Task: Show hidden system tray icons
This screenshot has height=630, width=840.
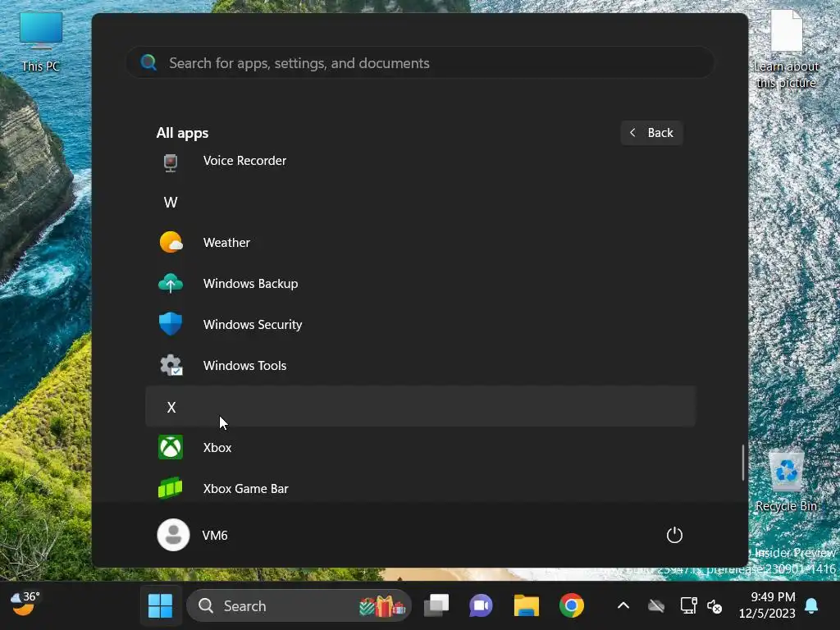Action: (623, 606)
